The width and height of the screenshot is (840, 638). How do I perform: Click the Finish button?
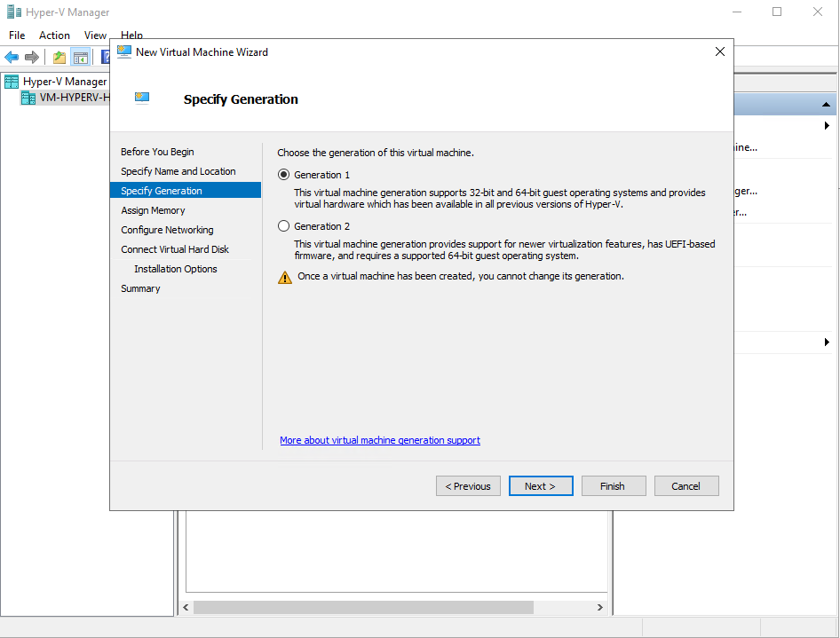tap(614, 486)
